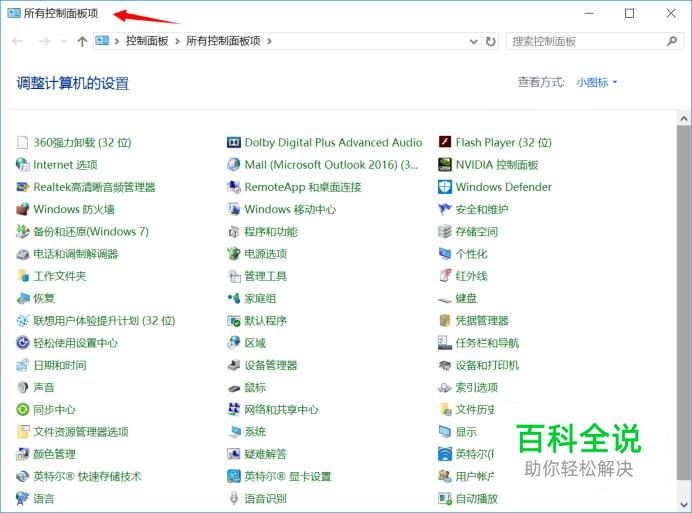
Task: Go up one folder level
Action: point(82,41)
